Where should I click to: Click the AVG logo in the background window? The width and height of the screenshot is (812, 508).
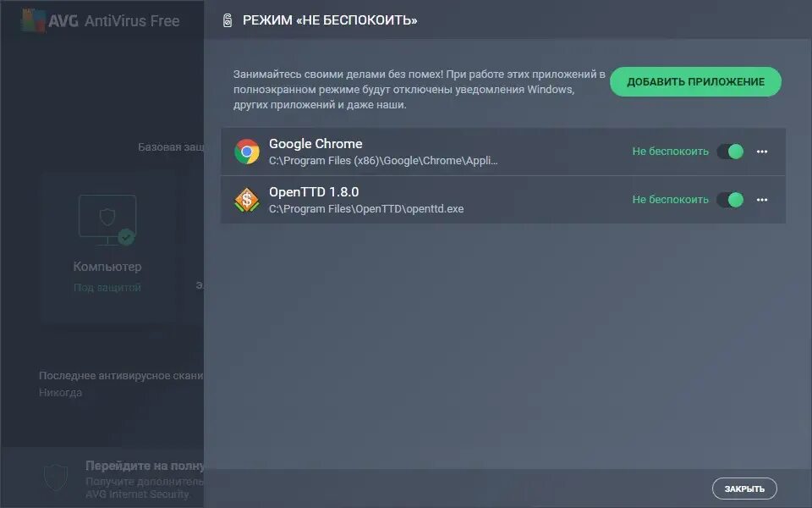pyautogui.click(x=34, y=20)
